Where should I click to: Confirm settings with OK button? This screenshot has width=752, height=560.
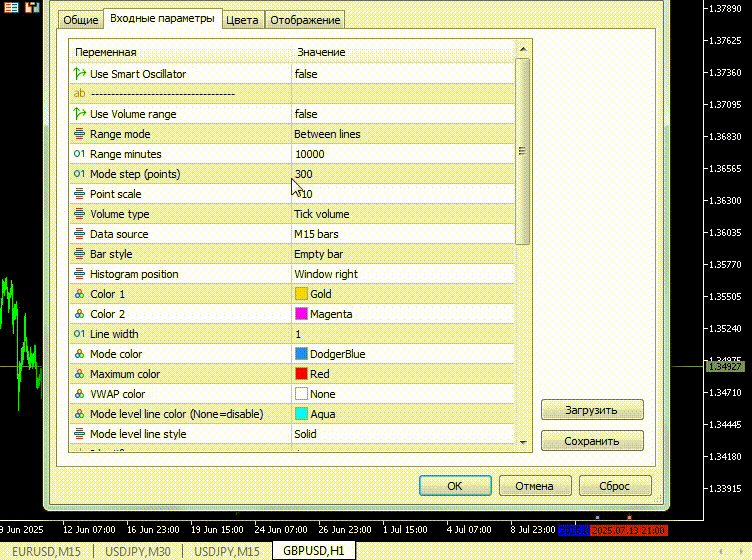click(x=455, y=486)
